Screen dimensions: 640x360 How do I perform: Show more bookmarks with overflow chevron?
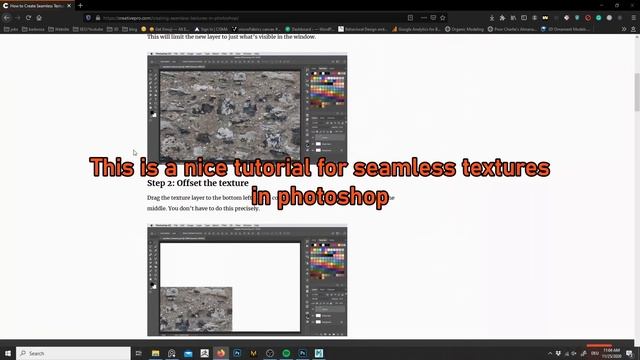coord(624,29)
